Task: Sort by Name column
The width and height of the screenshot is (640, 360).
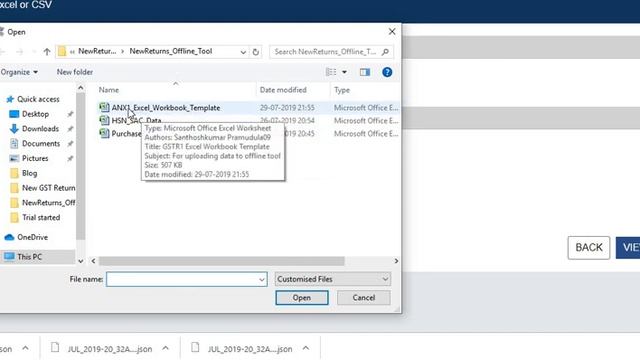Action: click(x=109, y=90)
